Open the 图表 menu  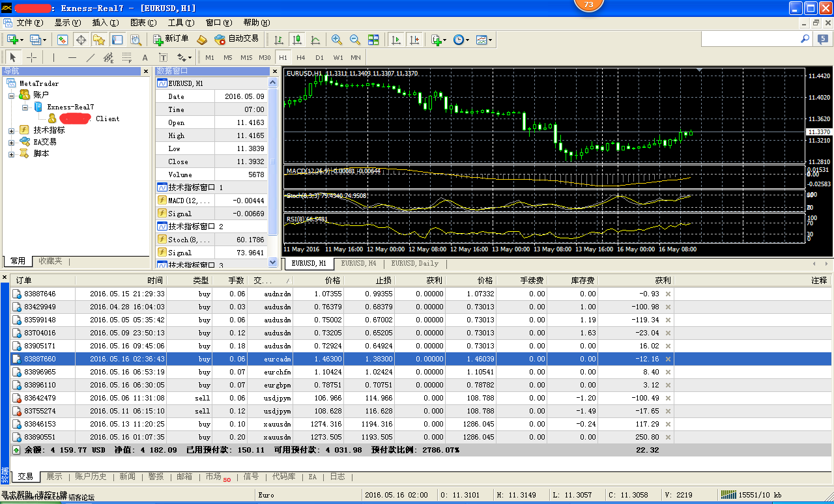(143, 23)
